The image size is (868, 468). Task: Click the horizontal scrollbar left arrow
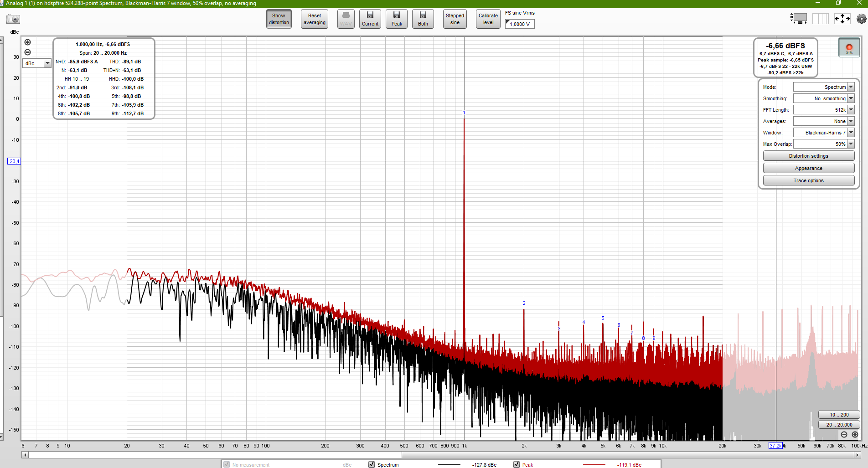pos(25,455)
